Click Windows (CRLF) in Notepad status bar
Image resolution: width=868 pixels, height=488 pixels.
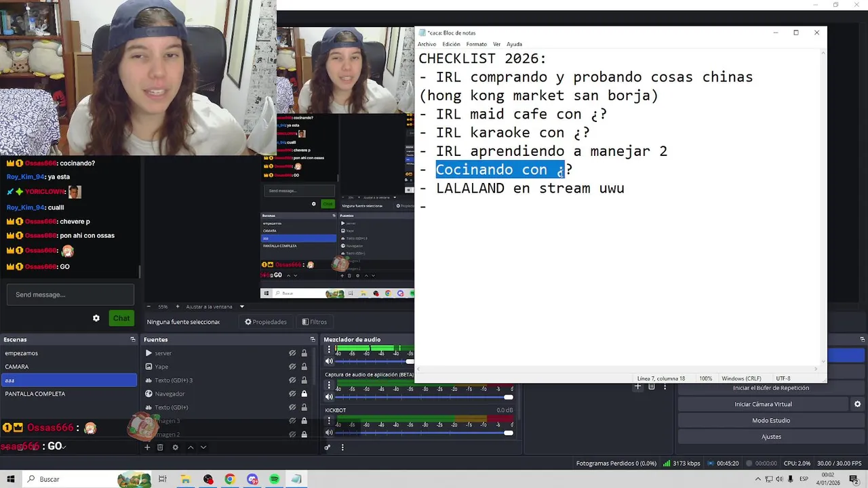point(741,378)
